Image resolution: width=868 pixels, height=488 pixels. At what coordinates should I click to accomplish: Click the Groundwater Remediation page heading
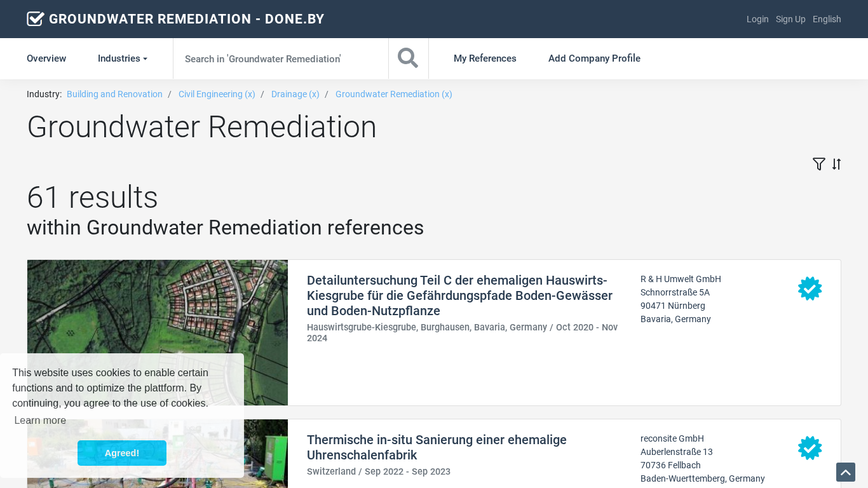(x=201, y=127)
